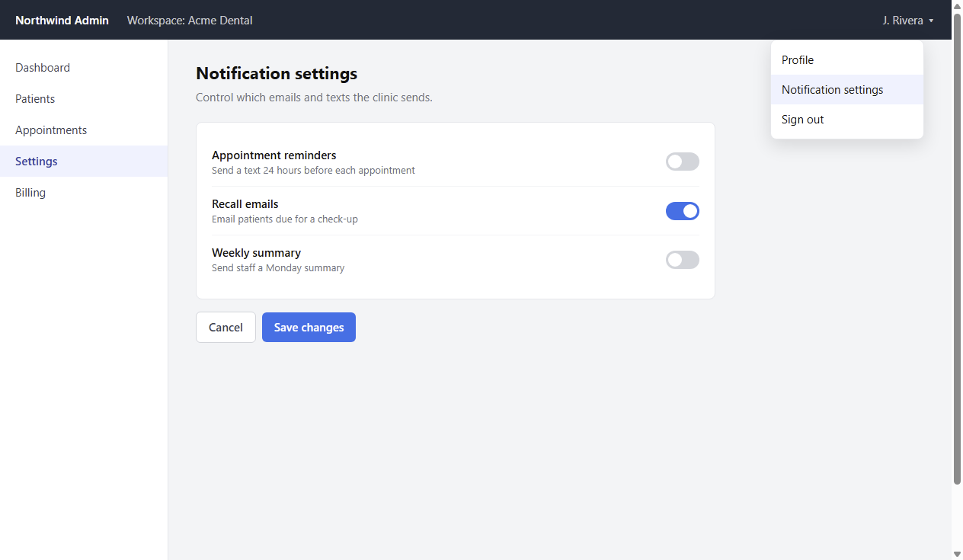
Task: Click the Cancel button
Action: pos(226,328)
